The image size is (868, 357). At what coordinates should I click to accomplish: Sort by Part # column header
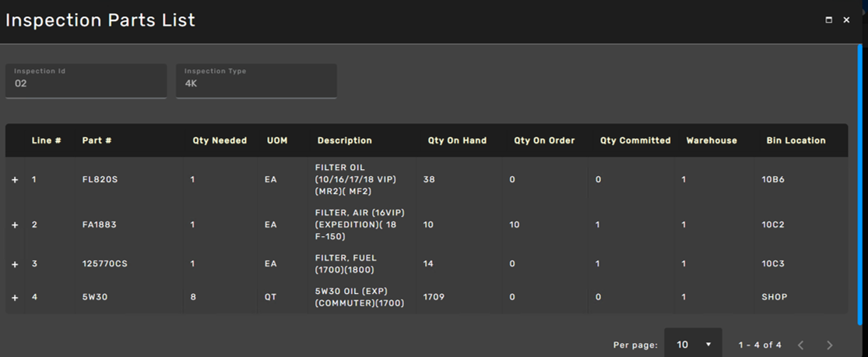pos(97,140)
